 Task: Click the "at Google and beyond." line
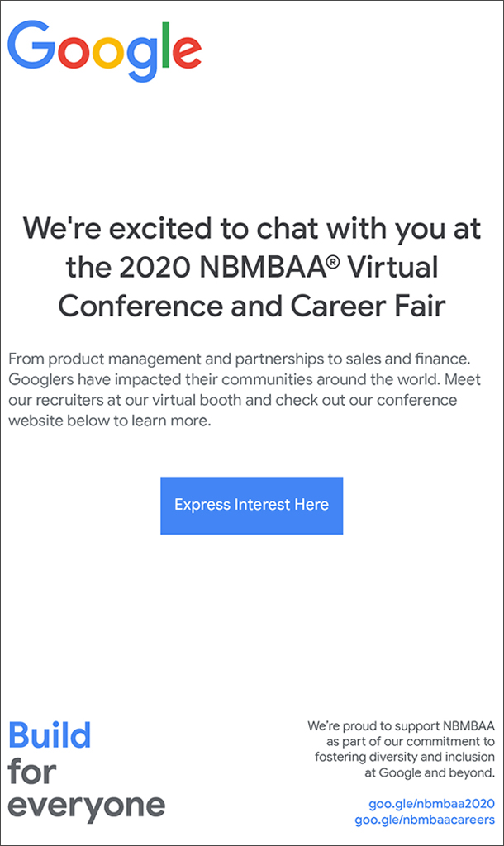coord(430,772)
